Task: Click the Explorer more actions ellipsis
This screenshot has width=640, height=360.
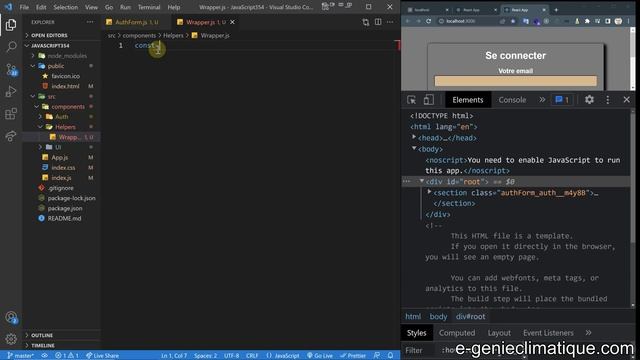Action: click(x=90, y=22)
